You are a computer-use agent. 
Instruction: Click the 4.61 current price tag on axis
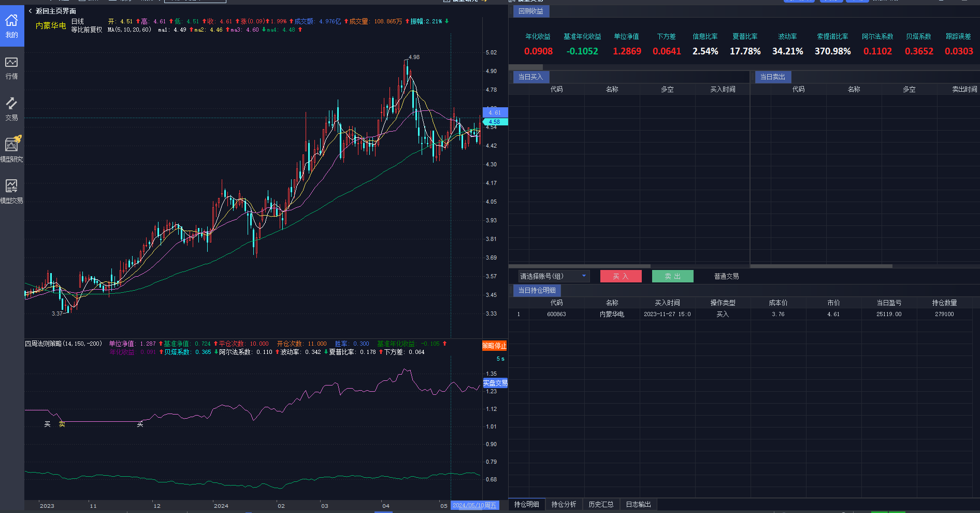495,112
